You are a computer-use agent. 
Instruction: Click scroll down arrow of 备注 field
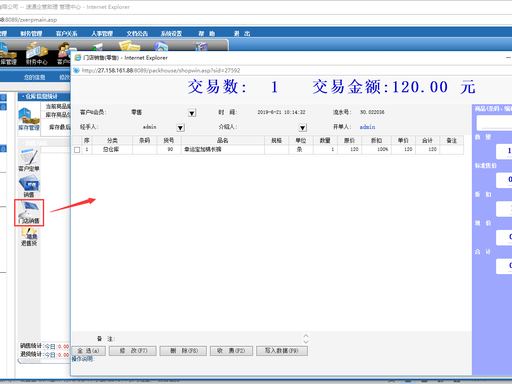coord(306,342)
